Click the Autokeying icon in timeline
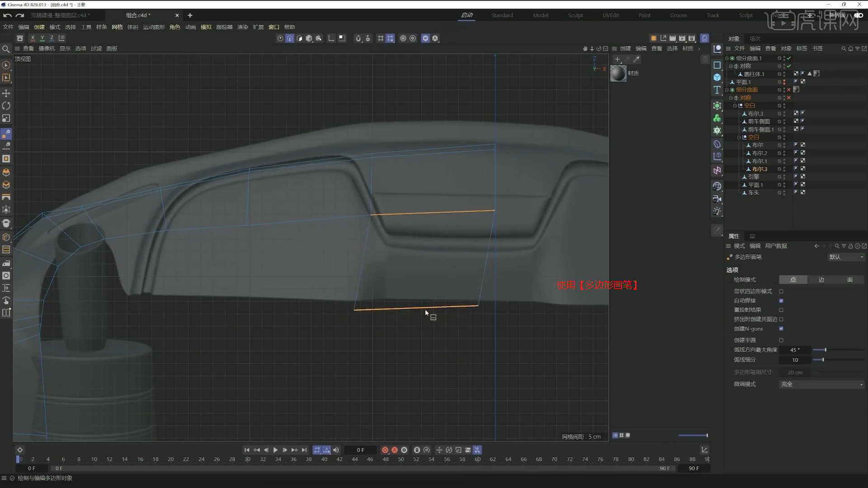This screenshot has height=488, width=868. tap(394, 450)
